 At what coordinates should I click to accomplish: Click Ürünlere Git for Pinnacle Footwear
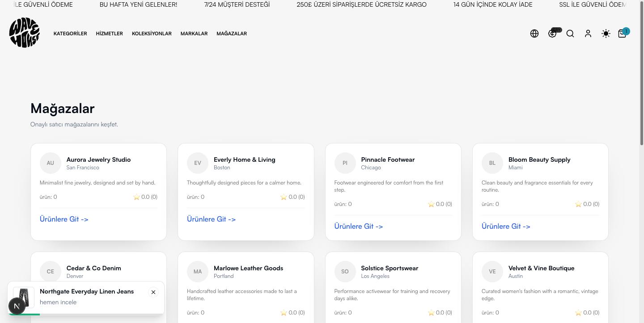point(359,226)
